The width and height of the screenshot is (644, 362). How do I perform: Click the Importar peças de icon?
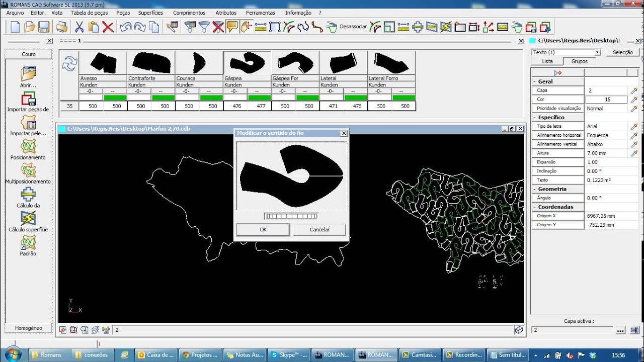tap(28, 98)
